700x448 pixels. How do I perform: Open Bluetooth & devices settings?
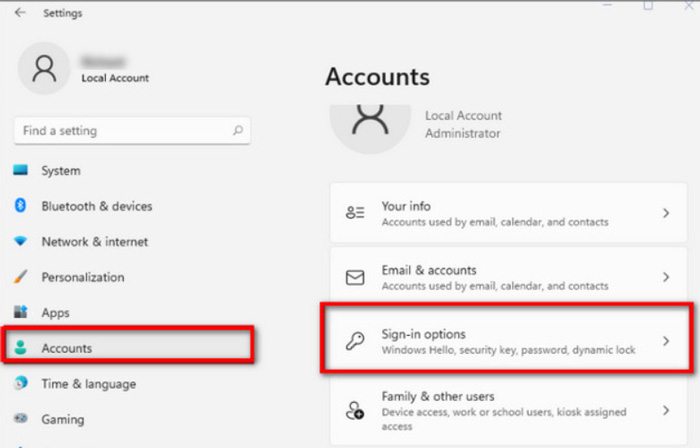click(x=97, y=206)
